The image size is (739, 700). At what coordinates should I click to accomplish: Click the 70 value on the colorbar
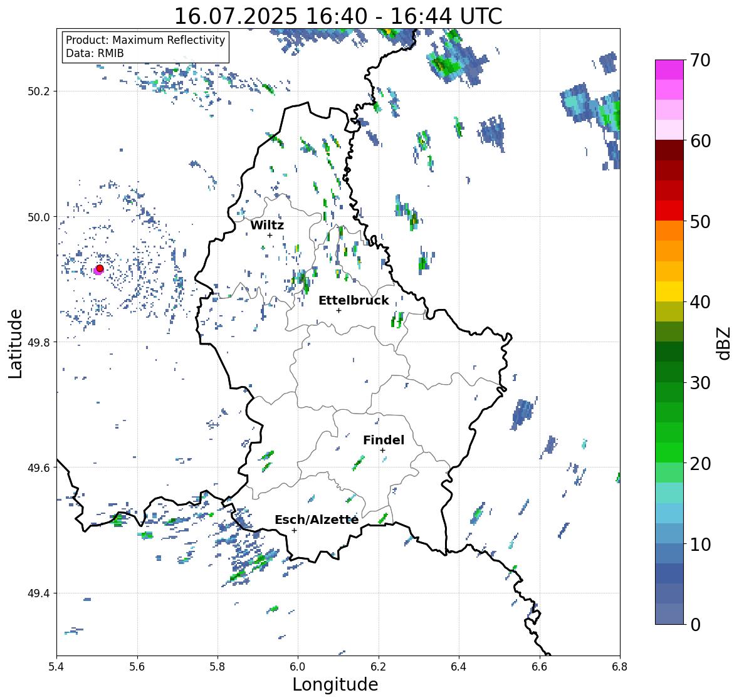[x=700, y=60]
